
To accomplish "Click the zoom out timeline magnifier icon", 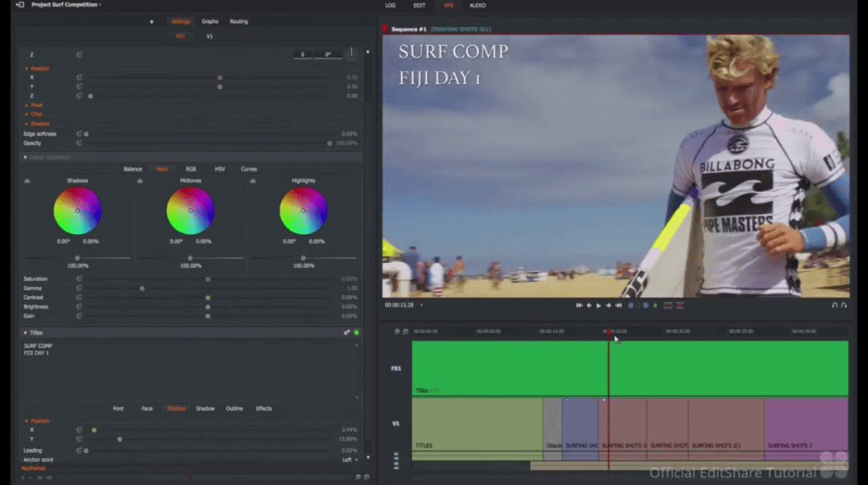I will tap(397, 332).
